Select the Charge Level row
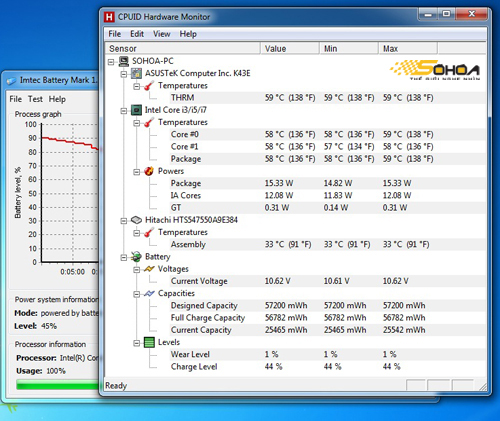Viewport: 500px width, 421px height. [x=295, y=367]
